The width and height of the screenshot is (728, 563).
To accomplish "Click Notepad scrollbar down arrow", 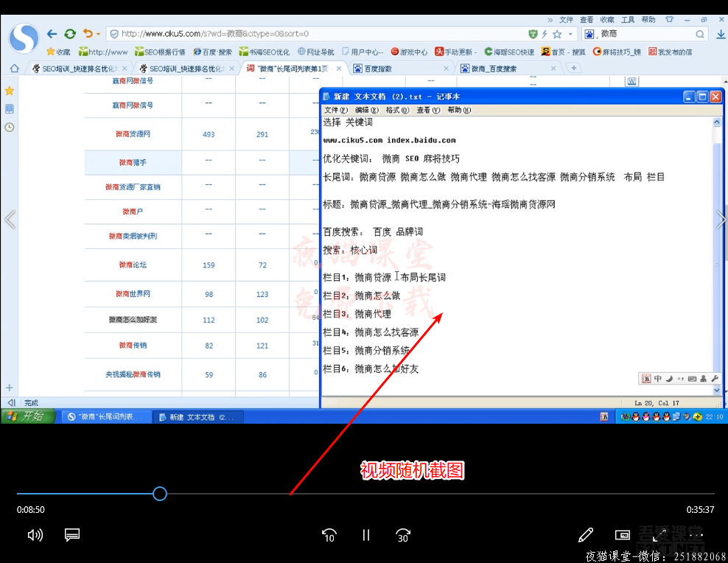I will [x=717, y=391].
